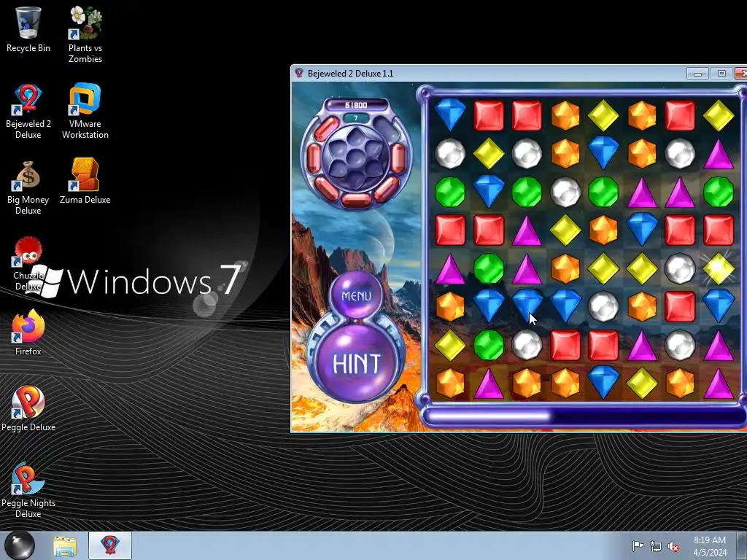This screenshot has height=560, width=747.
Task: Click the yellow gem in the bottom board row
Action: pyautogui.click(x=642, y=383)
